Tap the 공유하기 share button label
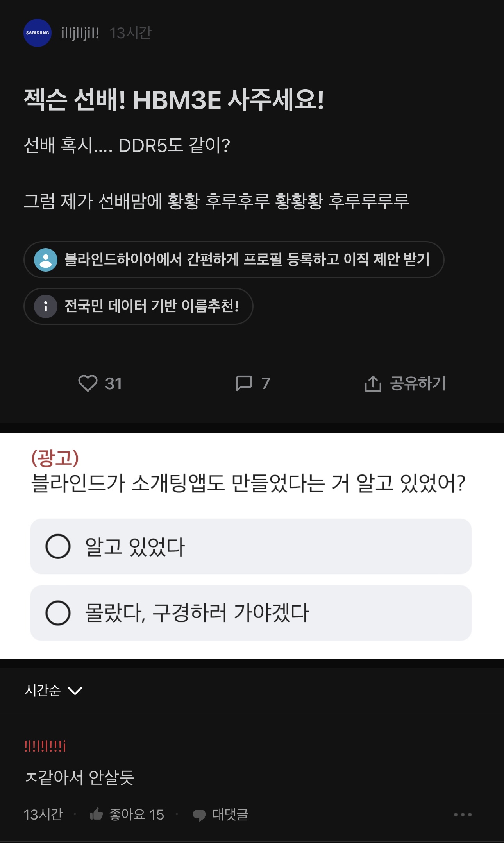The height and width of the screenshot is (843, 504). coord(418,383)
